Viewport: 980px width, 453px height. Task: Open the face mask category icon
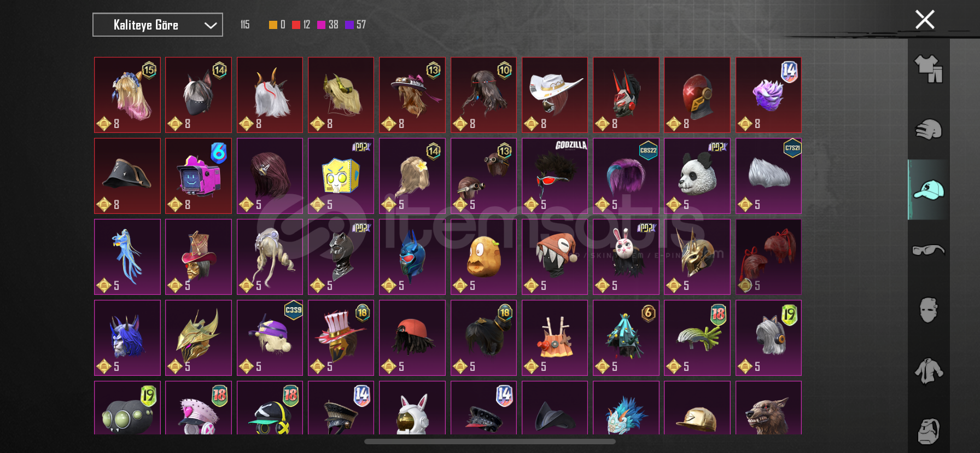point(929,310)
